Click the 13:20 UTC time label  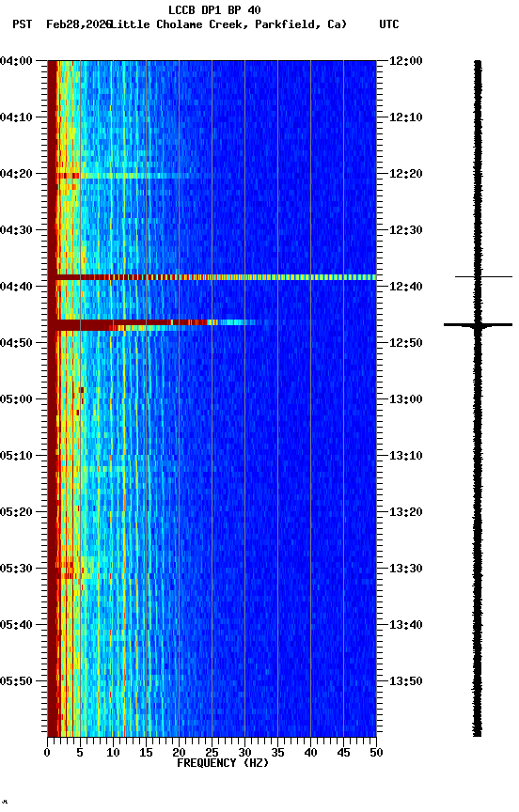[x=406, y=512]
